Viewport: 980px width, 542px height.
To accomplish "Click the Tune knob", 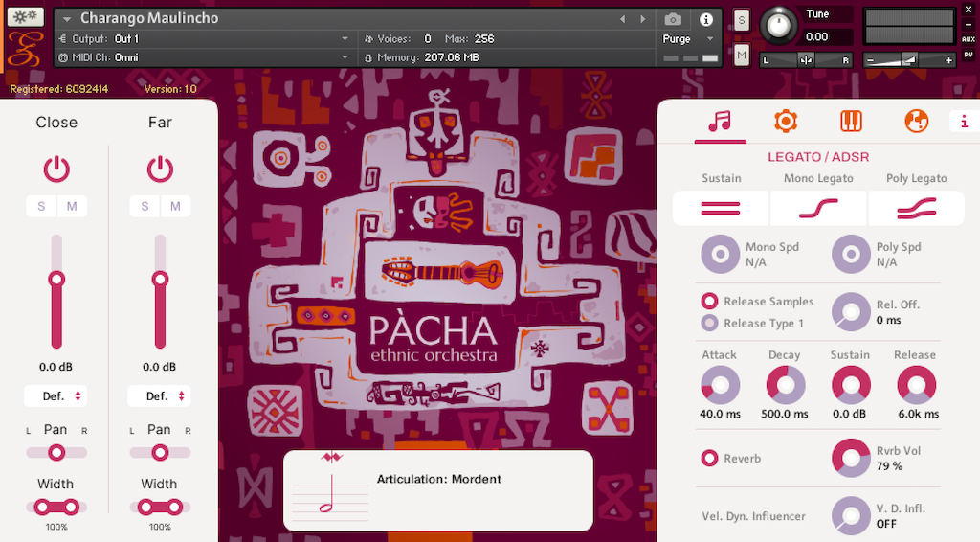I will 778,26.
